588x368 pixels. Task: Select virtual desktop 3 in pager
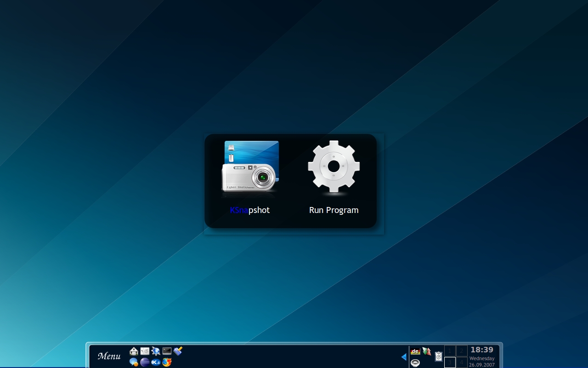(x=450, y=362)
